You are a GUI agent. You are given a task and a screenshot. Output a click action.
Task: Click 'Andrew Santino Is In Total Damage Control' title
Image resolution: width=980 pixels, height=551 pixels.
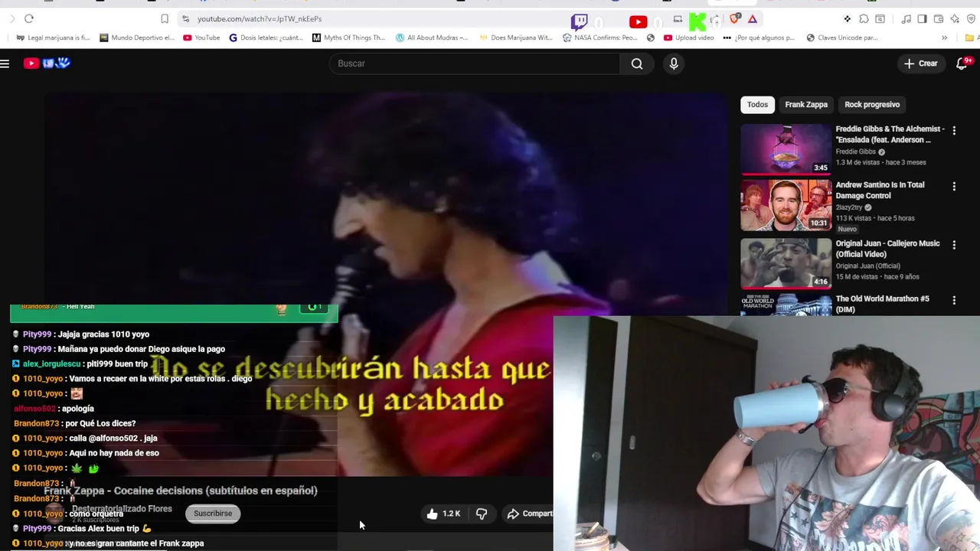pyautogui.click(x=880, y=190)
